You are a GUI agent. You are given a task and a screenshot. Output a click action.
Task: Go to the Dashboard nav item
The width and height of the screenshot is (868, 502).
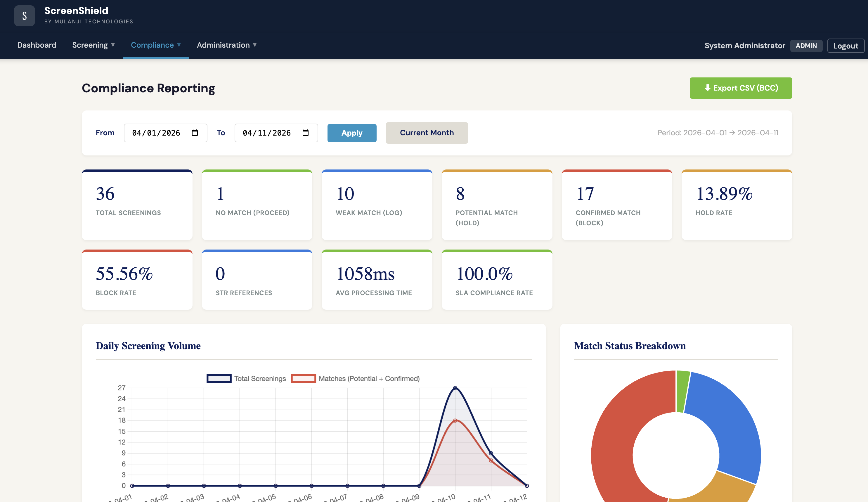point(37,45)
